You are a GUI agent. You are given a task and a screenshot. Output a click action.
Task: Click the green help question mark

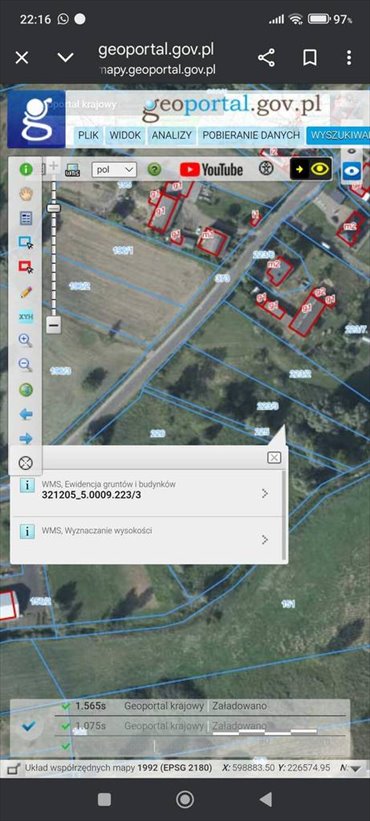pos(154,169)
